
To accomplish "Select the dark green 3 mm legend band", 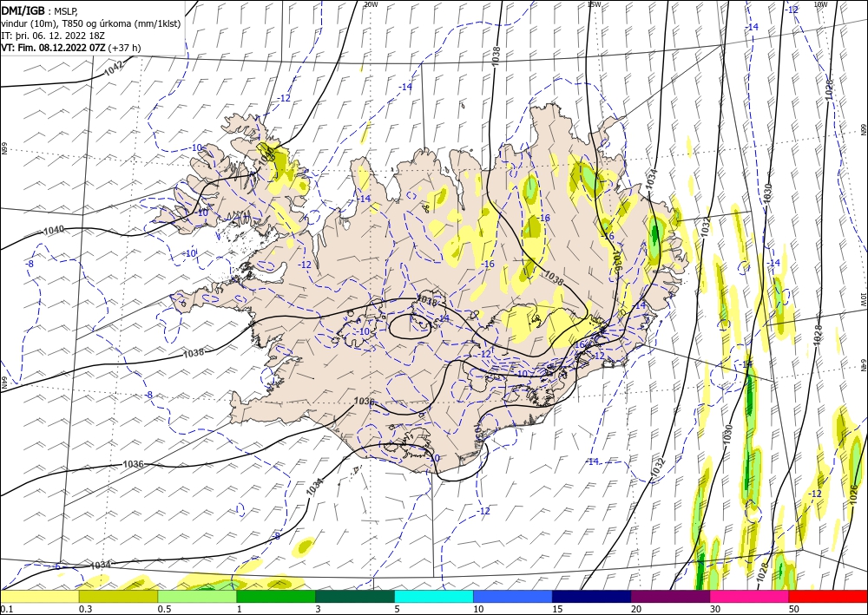I will pos(355,596).
